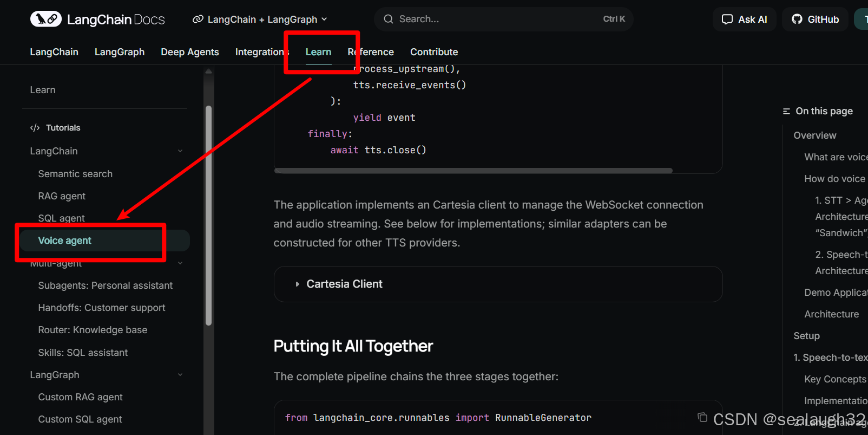Open Router: Knowledge base
Viewport: 868px width, 435px height.
[x=93, y=330]
